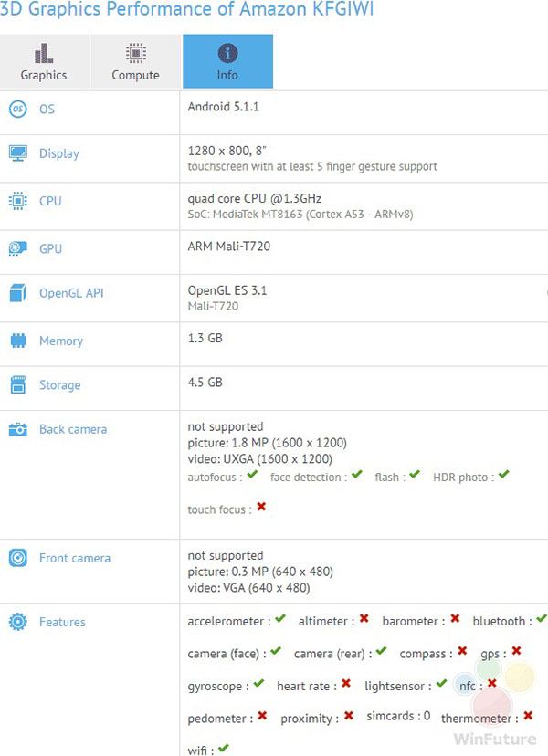Image resolution: width=548 pixels, height=756 pixels.
Task: Click the Graphics bar chart icon
Action: click(x=44, y=54)
